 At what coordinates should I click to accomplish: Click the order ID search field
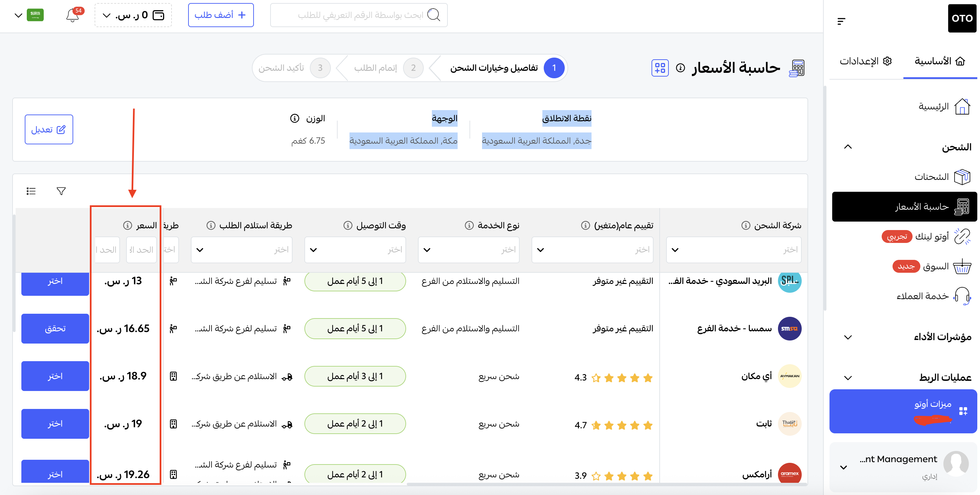click(x=359, y=15)
